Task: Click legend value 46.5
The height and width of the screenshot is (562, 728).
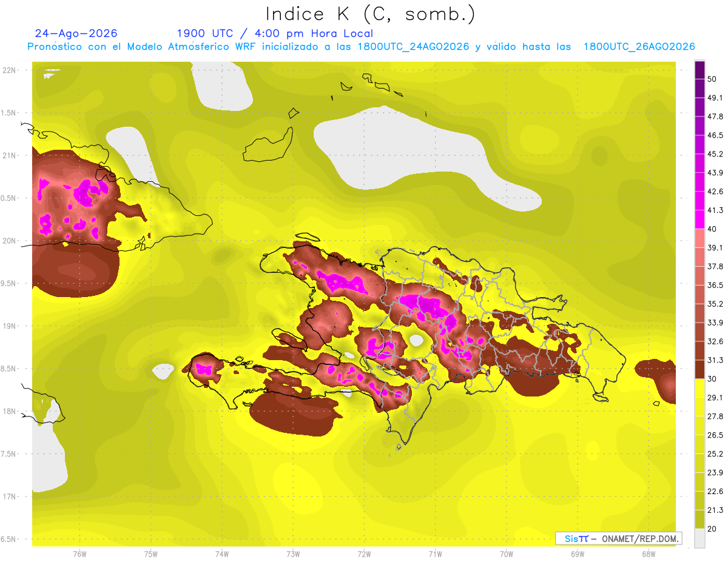Action: pyautogui.click(x=715, y=135)
